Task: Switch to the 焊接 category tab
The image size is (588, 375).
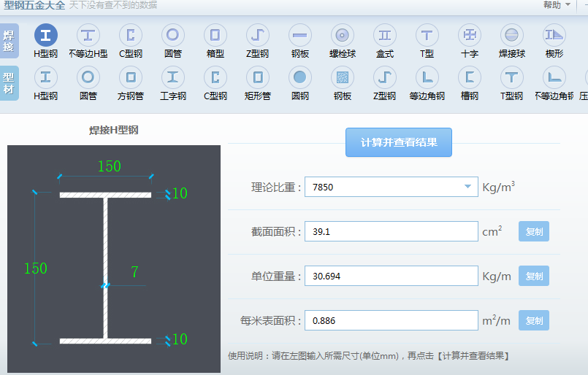Action: coord(9,41)
